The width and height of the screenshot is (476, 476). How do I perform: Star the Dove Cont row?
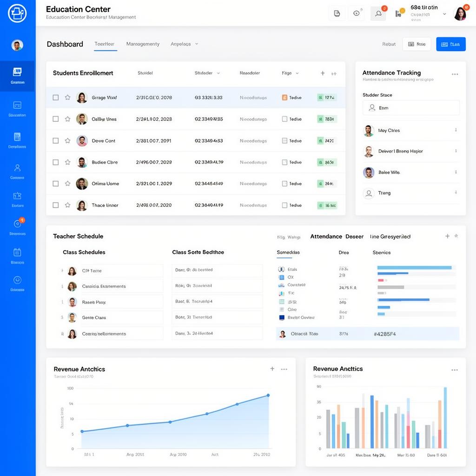tap(67, 140)
